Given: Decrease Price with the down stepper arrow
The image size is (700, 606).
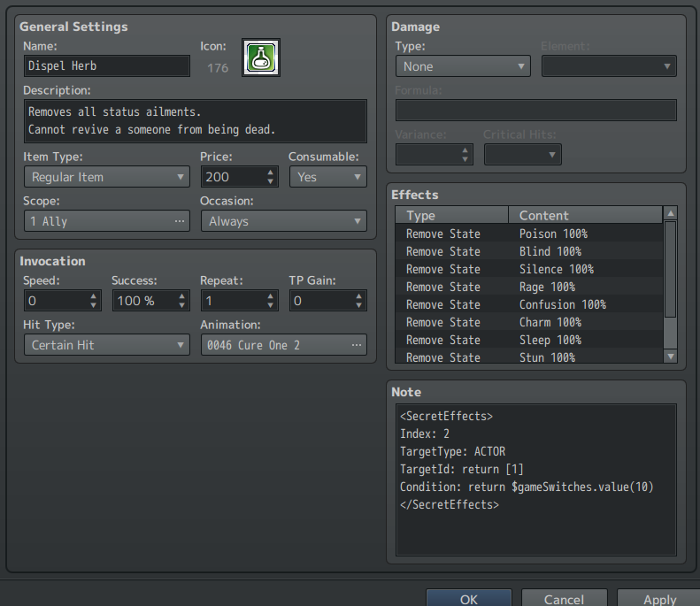Looking at the screenshot, I should click(x=271, y=181).
